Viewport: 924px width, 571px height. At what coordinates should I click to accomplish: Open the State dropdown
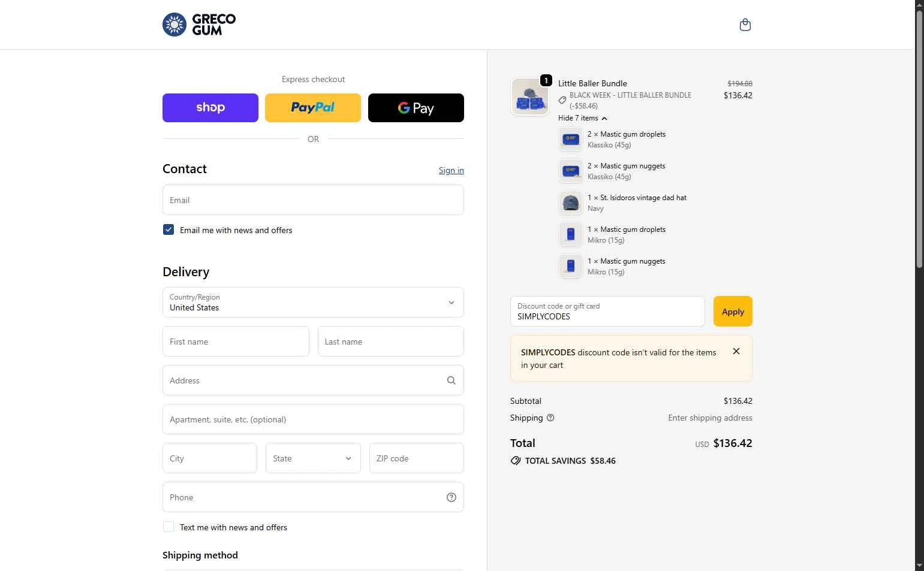click(x=313, y=458)
